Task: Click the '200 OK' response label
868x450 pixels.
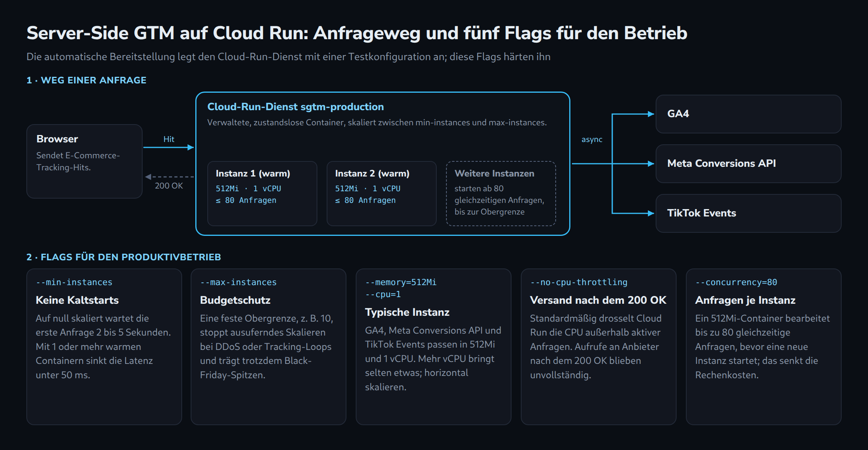Action: [169, 186]
